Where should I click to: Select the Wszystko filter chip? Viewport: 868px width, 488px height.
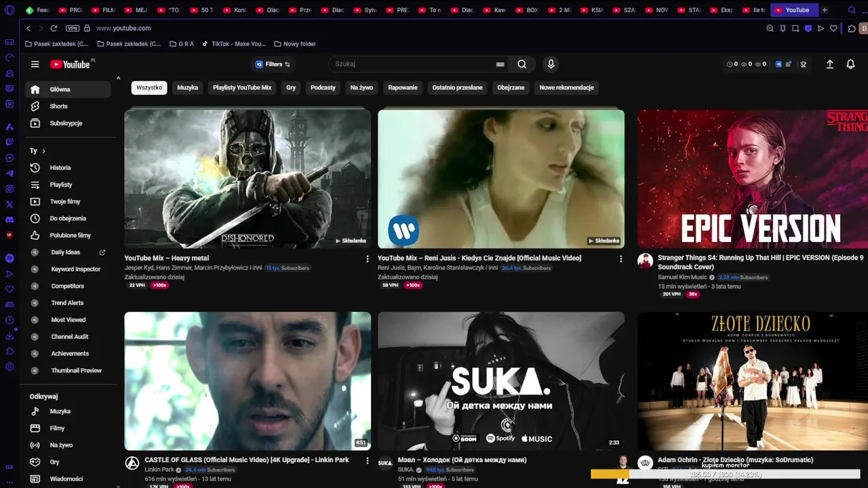tap(149, 87)
